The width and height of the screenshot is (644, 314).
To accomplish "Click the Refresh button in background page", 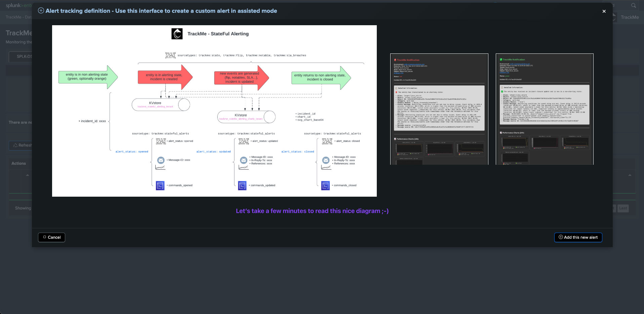I will click(21, 145).
